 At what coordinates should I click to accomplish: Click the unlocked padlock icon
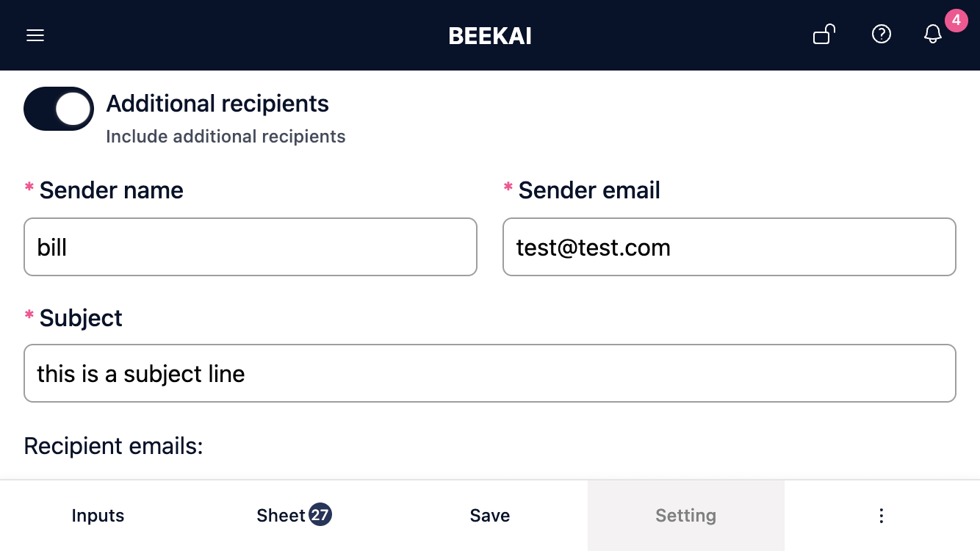[x=824, y=35]
